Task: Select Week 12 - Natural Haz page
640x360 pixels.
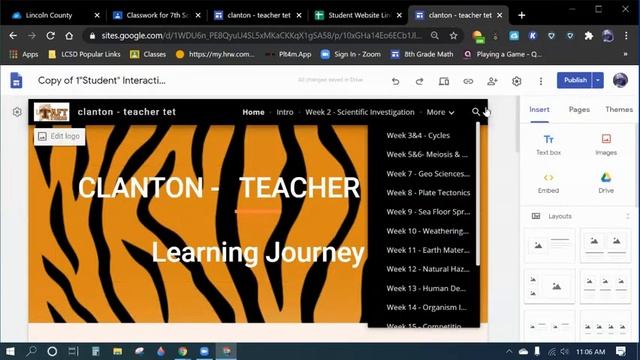Action: tap(428, 269)
